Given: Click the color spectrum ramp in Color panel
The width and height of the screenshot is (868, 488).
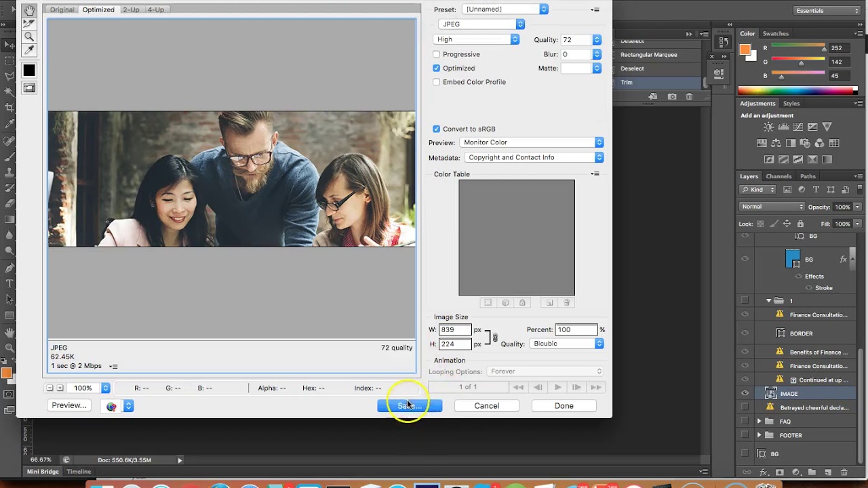Looking at the screenshot, I should [x=798, y=91].
